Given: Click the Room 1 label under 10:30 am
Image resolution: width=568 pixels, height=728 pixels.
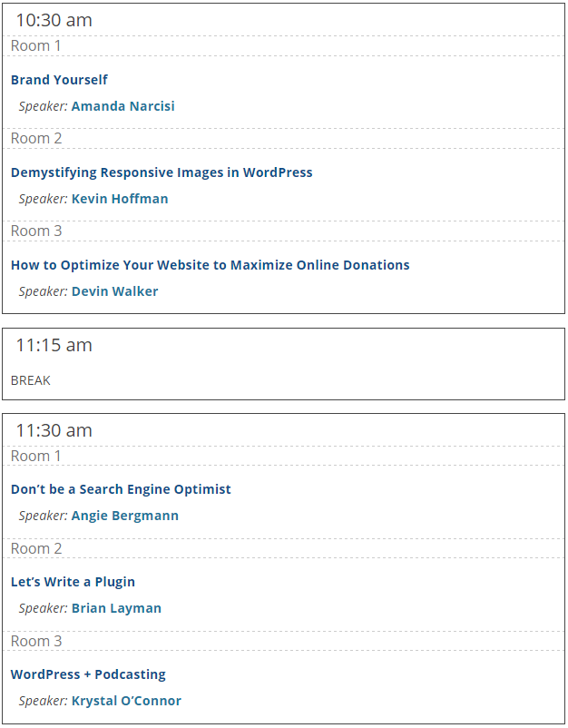Looking at the screenshot, I should point(35,46).
